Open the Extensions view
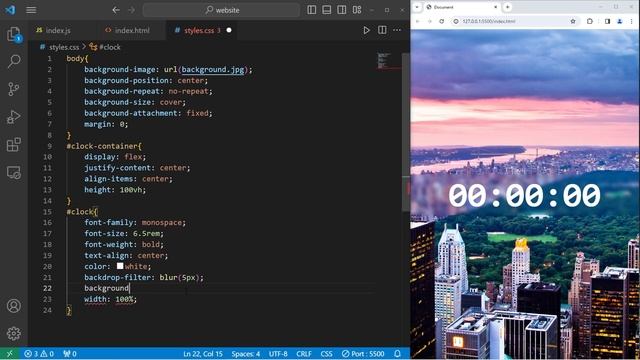The image size is (640, 360). tap(14, 144)
